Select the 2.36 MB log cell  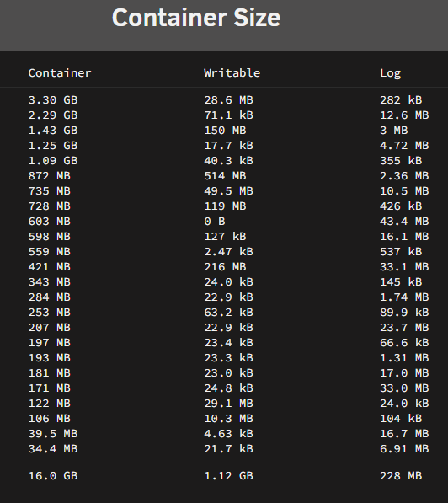[x=404, y=176]
